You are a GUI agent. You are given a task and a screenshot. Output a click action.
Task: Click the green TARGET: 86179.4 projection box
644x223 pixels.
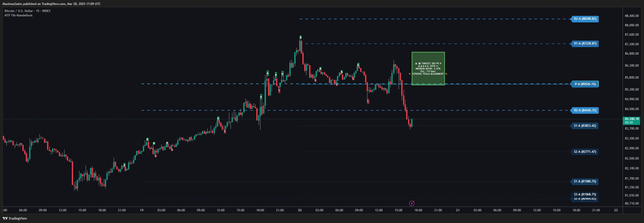[x=428, y=68]
